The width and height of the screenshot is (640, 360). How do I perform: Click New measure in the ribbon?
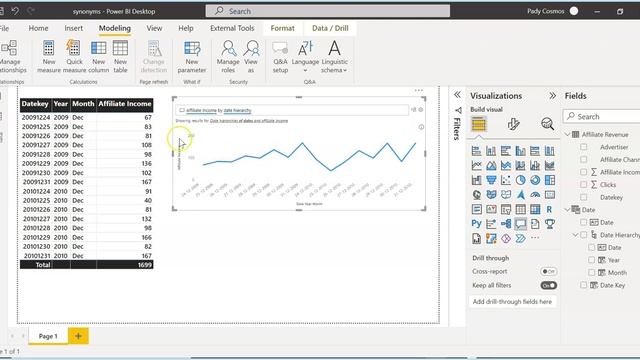coord(49,57)
